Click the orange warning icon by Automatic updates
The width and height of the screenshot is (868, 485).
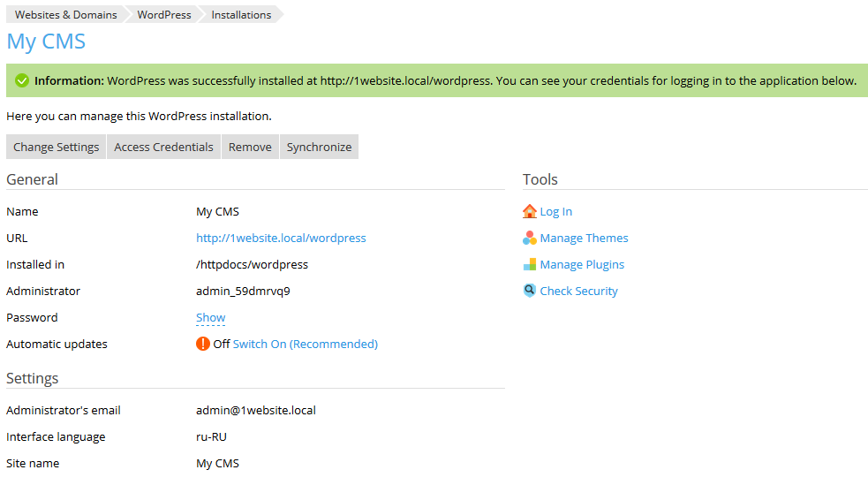pyautogui.click(x=203, y=344)
